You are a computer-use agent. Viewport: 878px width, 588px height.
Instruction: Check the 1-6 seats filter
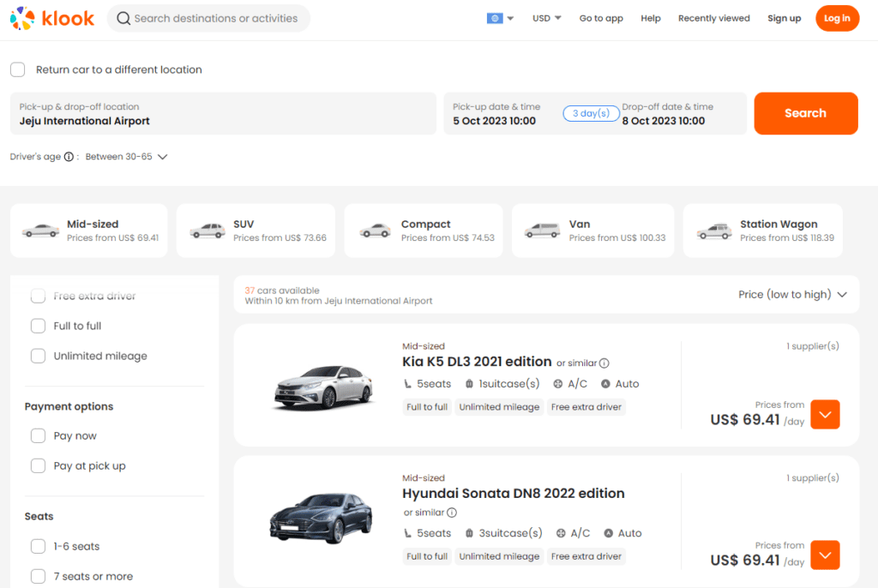click(x=38, y=547)
